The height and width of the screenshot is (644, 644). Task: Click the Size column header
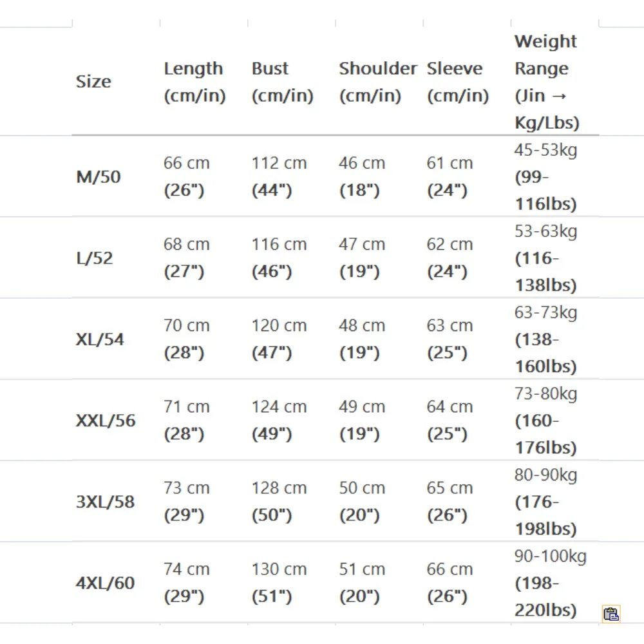[93, 82]
